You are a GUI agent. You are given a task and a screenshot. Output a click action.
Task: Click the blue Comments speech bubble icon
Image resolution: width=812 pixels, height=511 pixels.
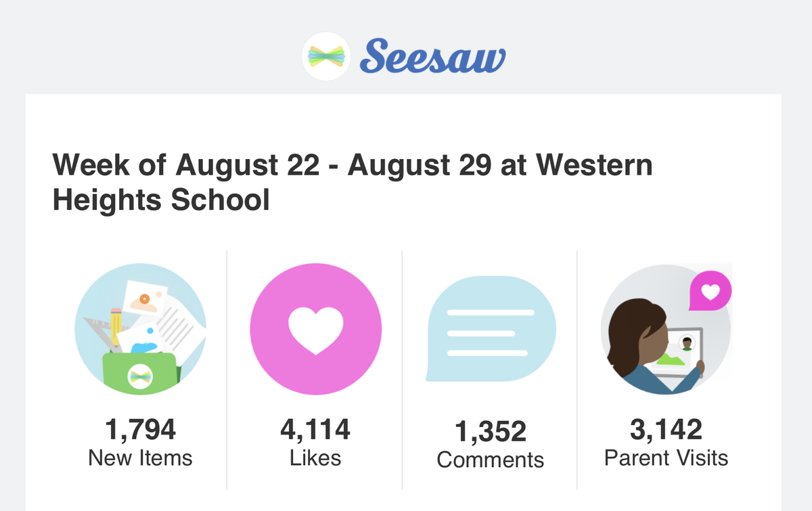coord(491,330)
